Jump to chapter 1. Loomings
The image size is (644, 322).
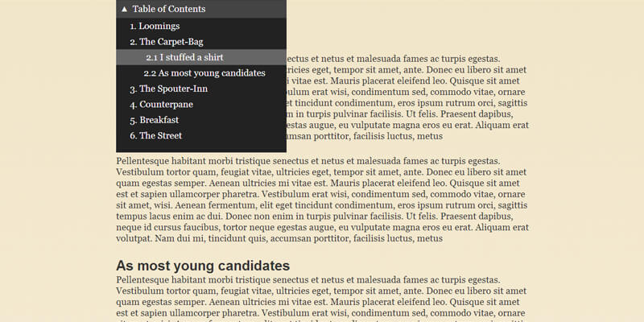(x=155, y=26)
